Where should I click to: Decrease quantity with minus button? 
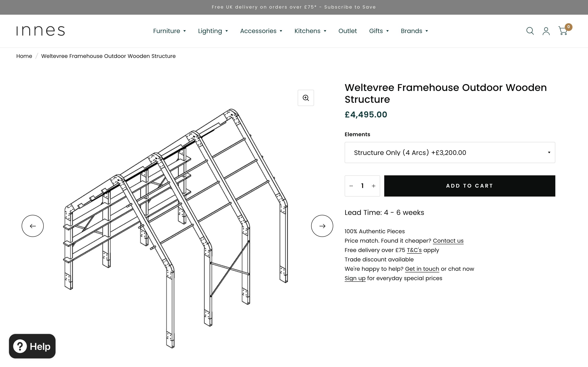pos(351,186)
